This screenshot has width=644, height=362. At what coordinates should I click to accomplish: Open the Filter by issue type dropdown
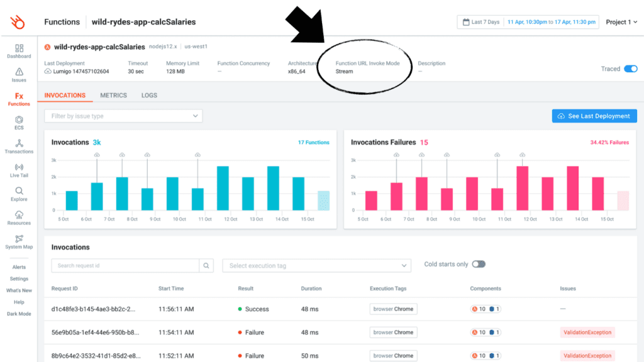pyautogui.click(x=123, y=116)
